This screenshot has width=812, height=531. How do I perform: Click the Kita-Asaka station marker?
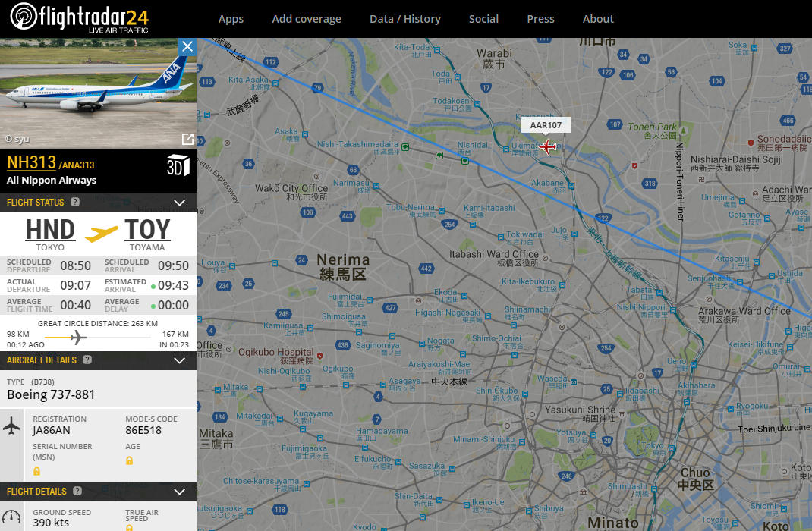pyautogui.click(x=275, y=83)
